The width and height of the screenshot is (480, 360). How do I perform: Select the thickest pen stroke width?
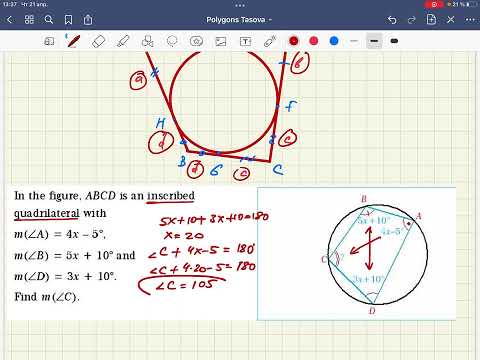coord(394,41)
